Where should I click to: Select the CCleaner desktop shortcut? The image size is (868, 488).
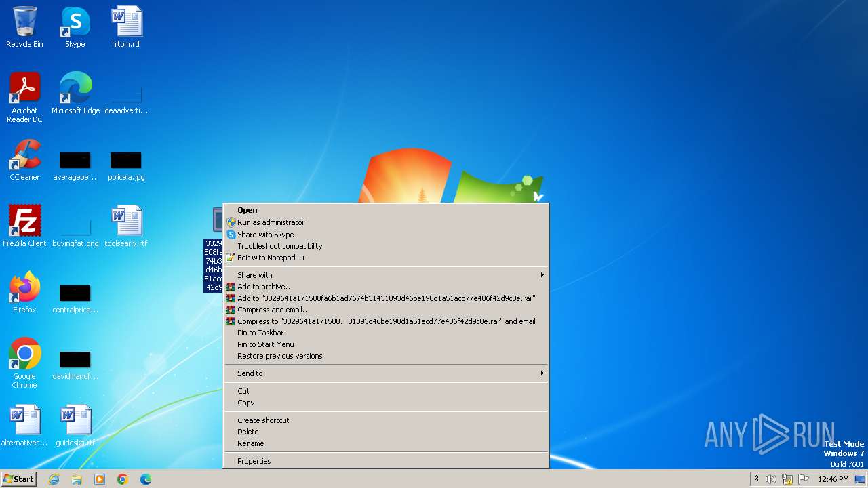(24, 160)
